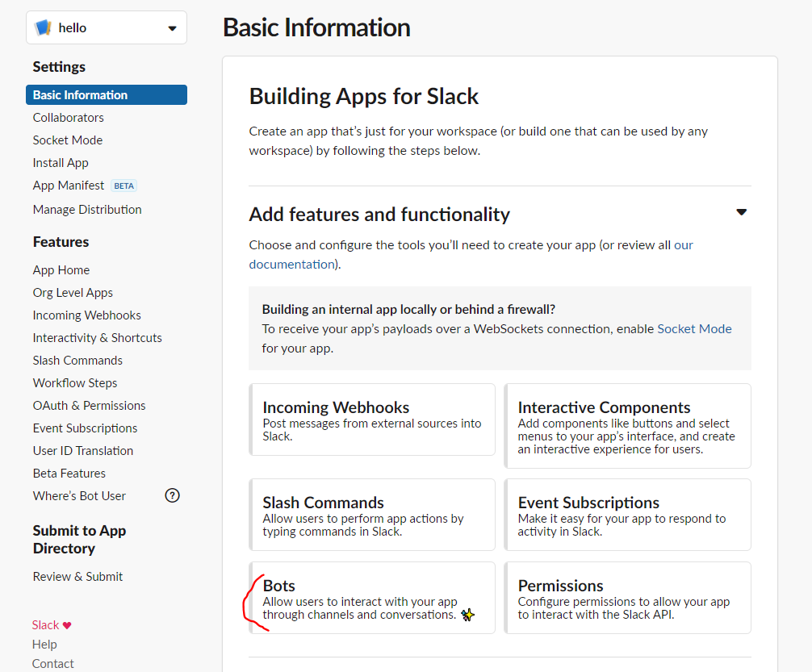
Task: Click the Building Apps for Slack heading
Action: point(363,97)
